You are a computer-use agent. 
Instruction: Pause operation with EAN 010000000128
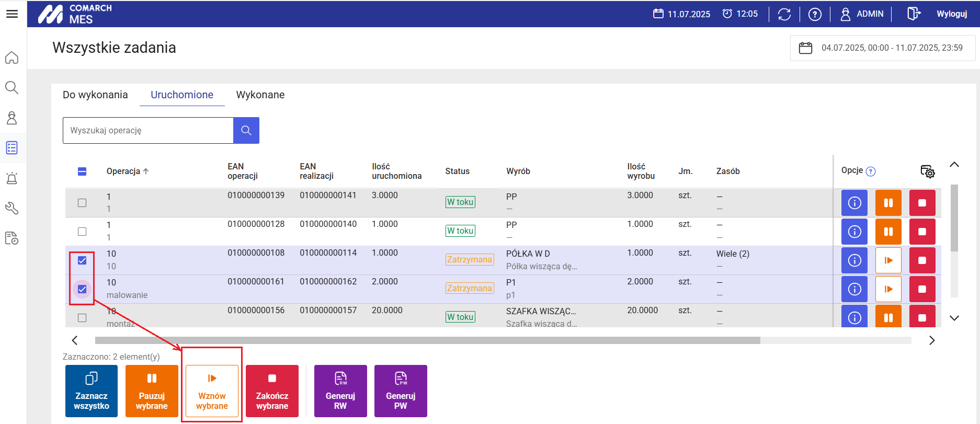(888, 232)
